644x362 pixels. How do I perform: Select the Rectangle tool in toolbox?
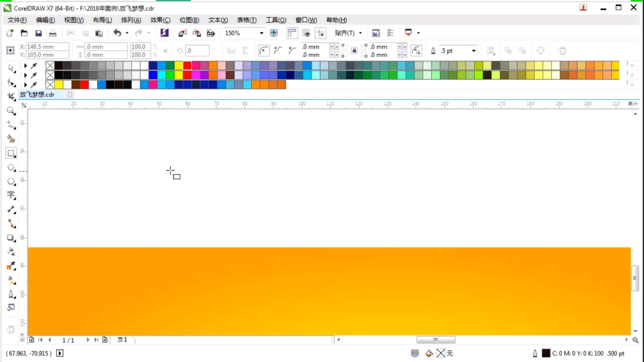click(11, 154)
